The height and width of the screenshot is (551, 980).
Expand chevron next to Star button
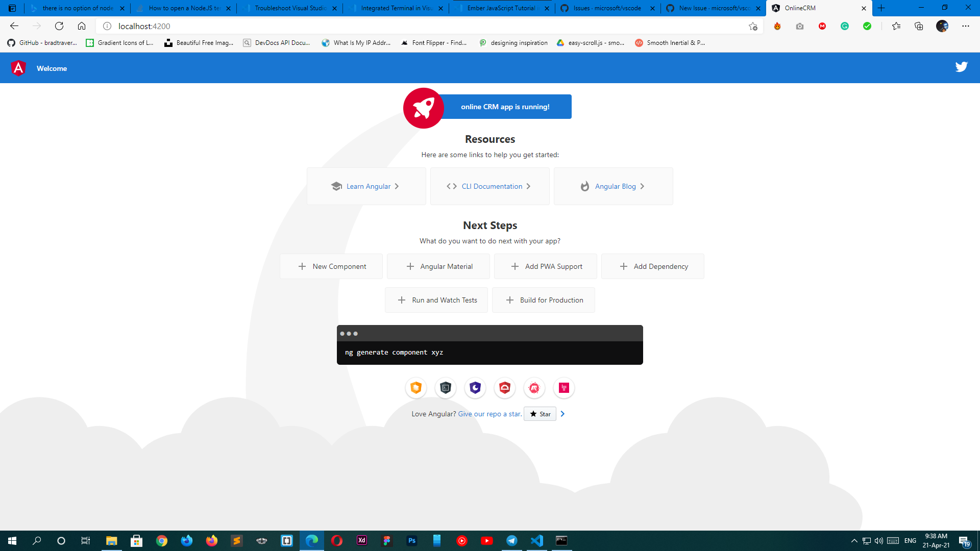562,414
